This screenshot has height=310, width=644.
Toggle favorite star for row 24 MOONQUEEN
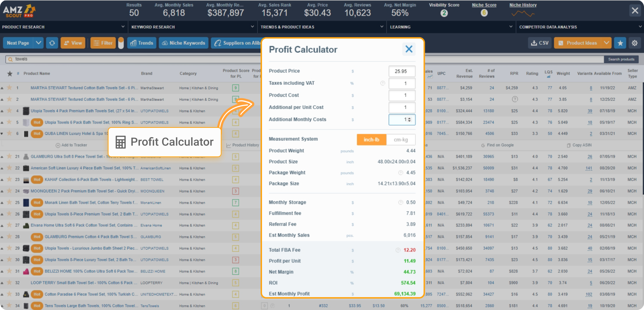click(9, 191)
